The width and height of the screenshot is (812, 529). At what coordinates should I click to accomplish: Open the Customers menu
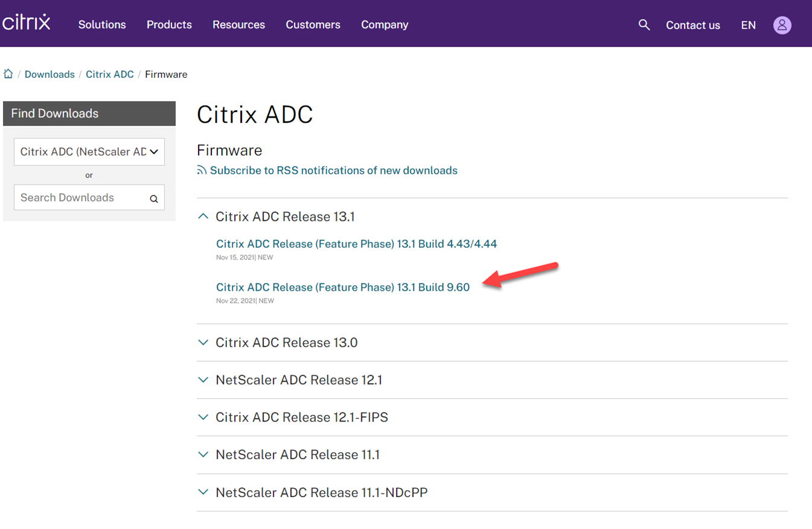313,25
